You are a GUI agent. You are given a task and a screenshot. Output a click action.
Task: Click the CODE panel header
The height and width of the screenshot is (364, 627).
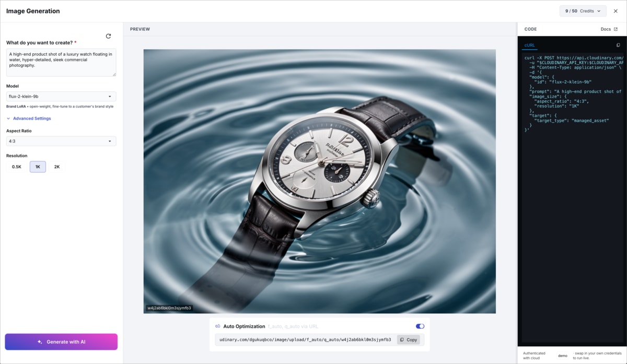click(x=530, y=29)
